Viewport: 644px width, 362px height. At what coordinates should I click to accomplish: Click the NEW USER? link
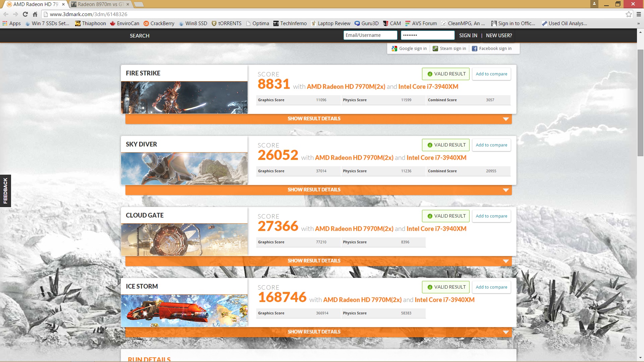499,36
